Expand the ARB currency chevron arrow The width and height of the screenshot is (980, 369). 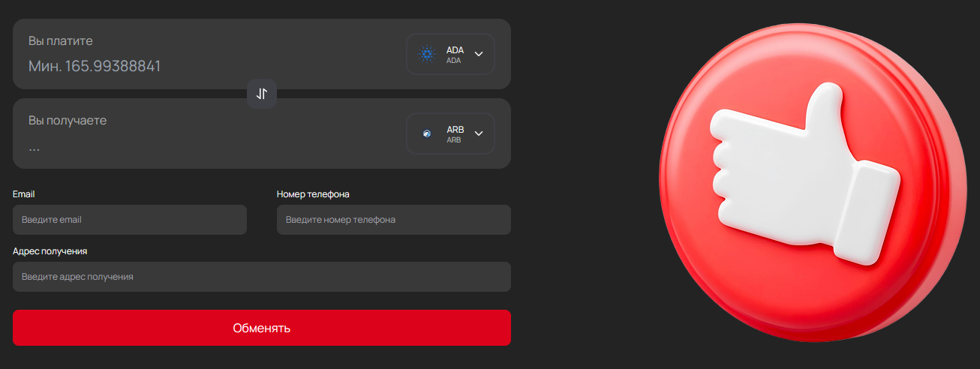(x=479, y=133)
